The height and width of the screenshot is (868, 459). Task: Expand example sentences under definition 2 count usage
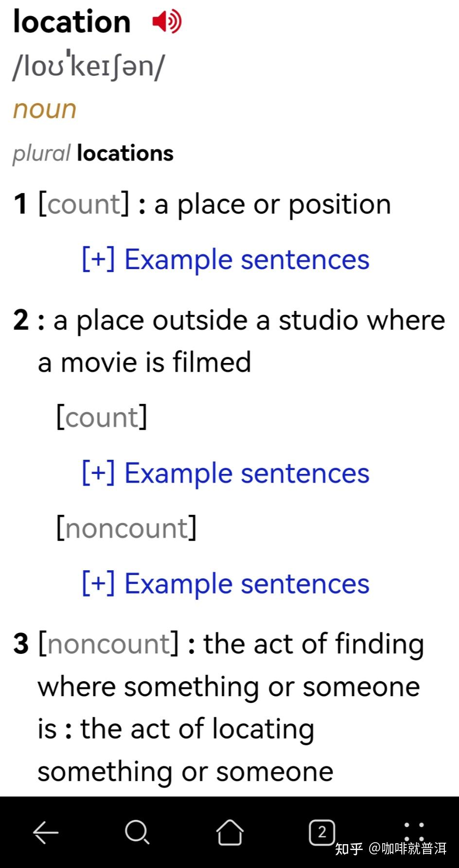[x=226, y=473]
